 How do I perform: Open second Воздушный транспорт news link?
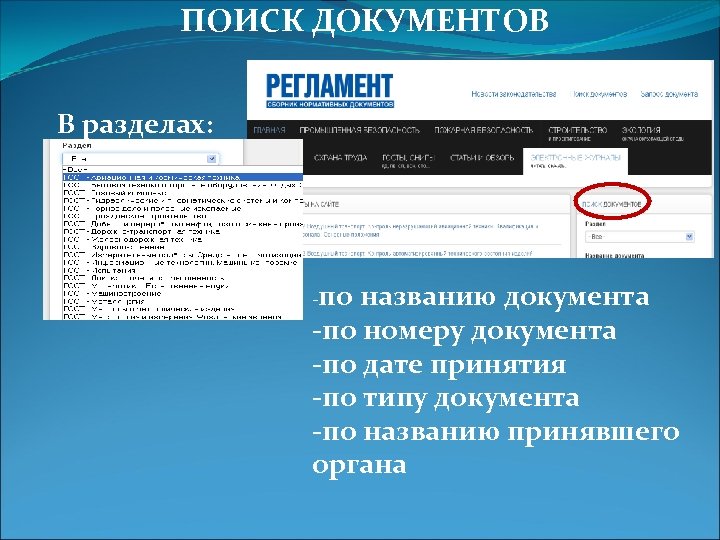[x=417, y=253]
